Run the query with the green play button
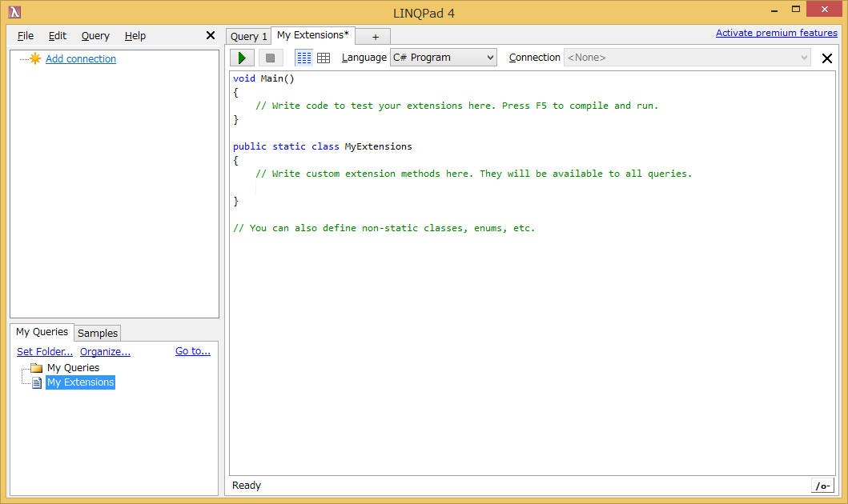The image size is (848, 504). coord(242,58)
